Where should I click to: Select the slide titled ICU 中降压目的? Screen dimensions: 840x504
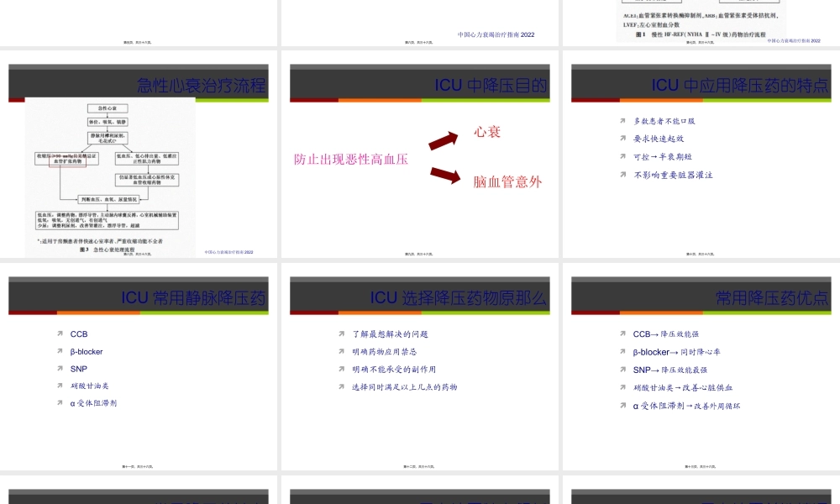pyautogui.click(x=420, y=156)
